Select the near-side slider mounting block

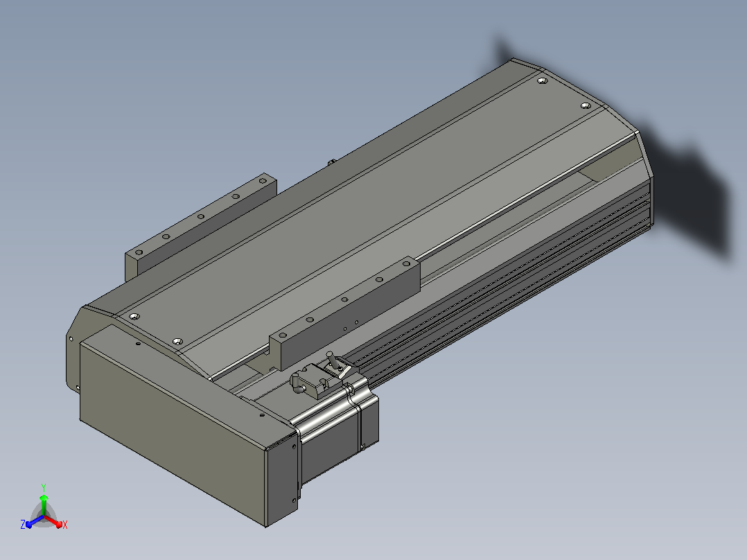344,313
